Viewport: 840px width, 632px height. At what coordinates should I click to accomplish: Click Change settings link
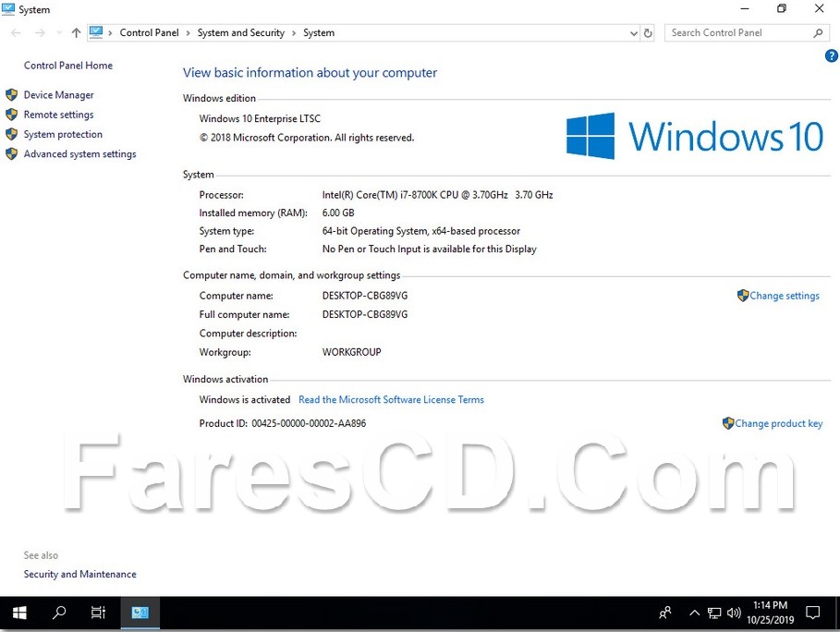pyautogui.click(x=785, y=296)
